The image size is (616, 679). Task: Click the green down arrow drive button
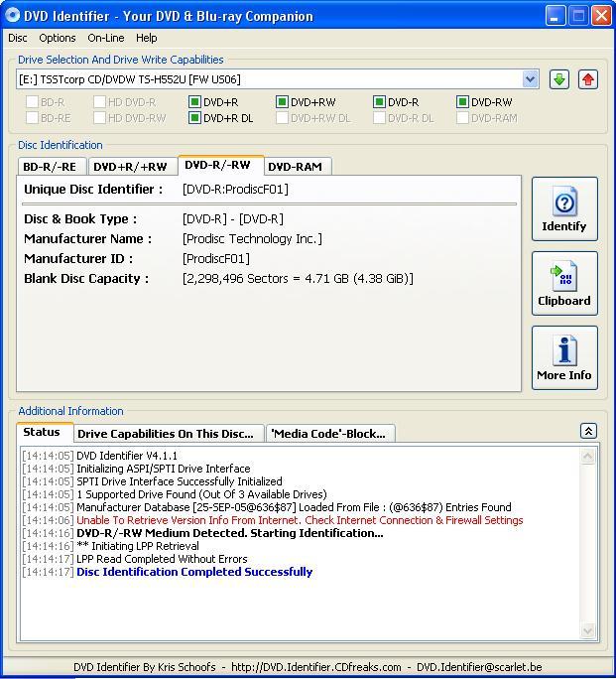(x=559, y=79)
